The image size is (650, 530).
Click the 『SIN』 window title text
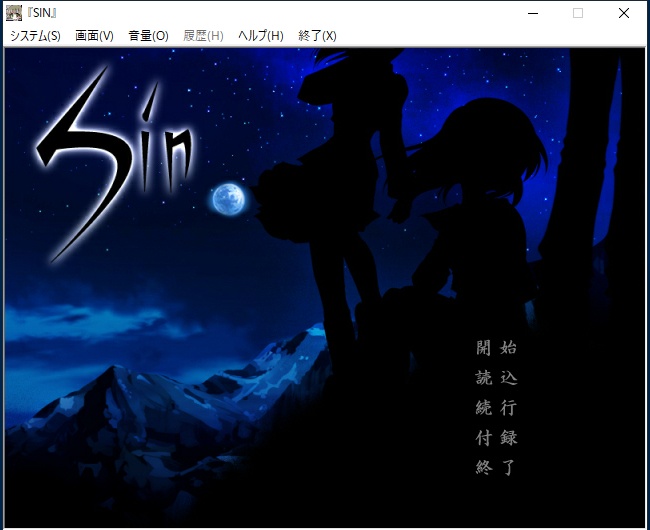pyautogui.click(x=42, y=13)
